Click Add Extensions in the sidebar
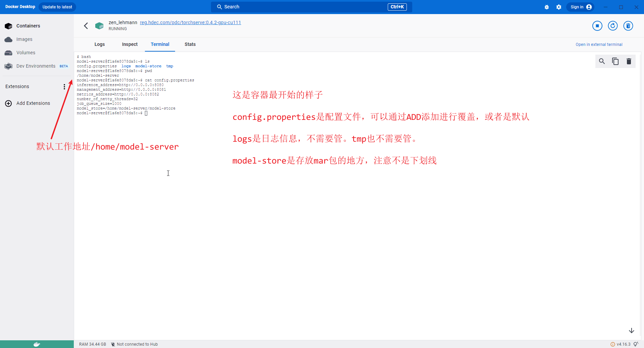644x348 pixels. point(33,103)
